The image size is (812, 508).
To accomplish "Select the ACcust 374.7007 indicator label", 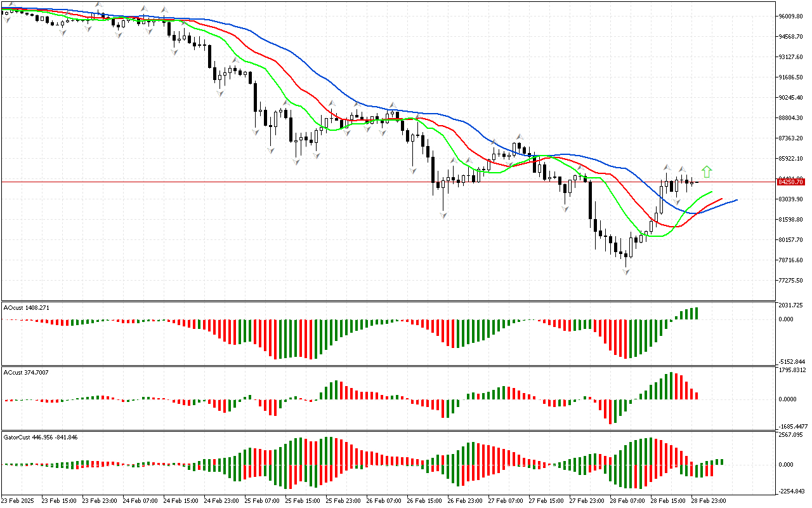I will [27, 372].
